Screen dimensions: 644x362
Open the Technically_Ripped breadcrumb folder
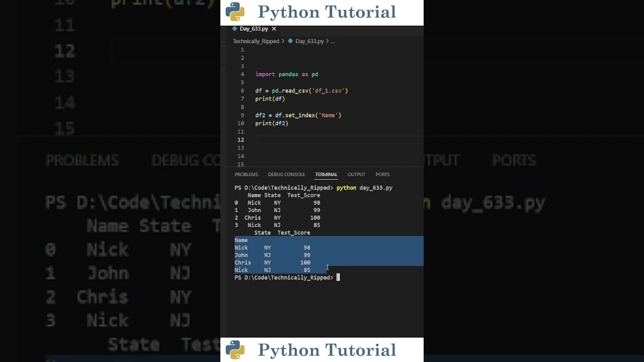[x=256, y=41]
